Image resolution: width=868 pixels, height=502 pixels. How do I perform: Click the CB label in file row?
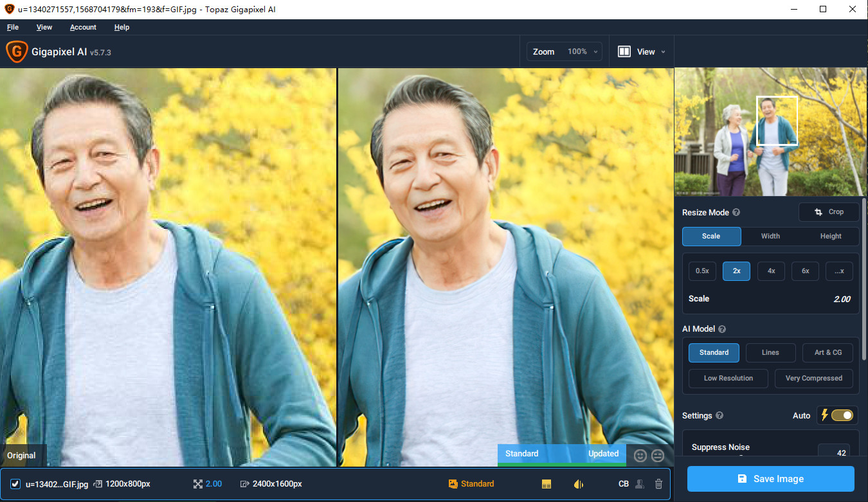[623, 484]
